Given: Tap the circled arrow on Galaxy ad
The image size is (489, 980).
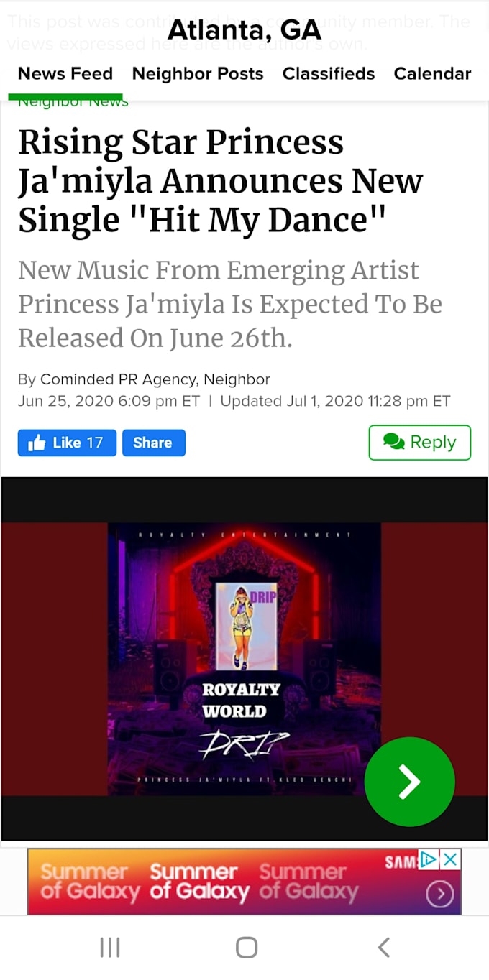Looking at the screenshot, I should 439,894.
